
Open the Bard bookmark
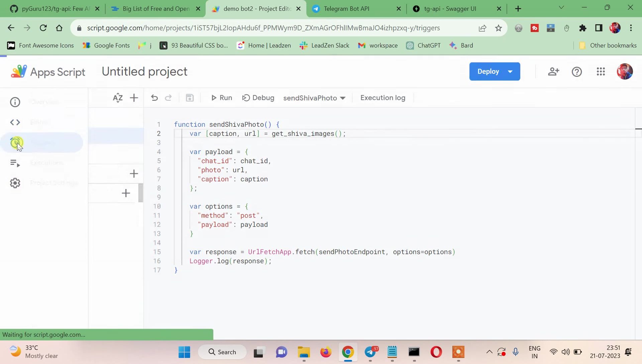tap(461, 45)
